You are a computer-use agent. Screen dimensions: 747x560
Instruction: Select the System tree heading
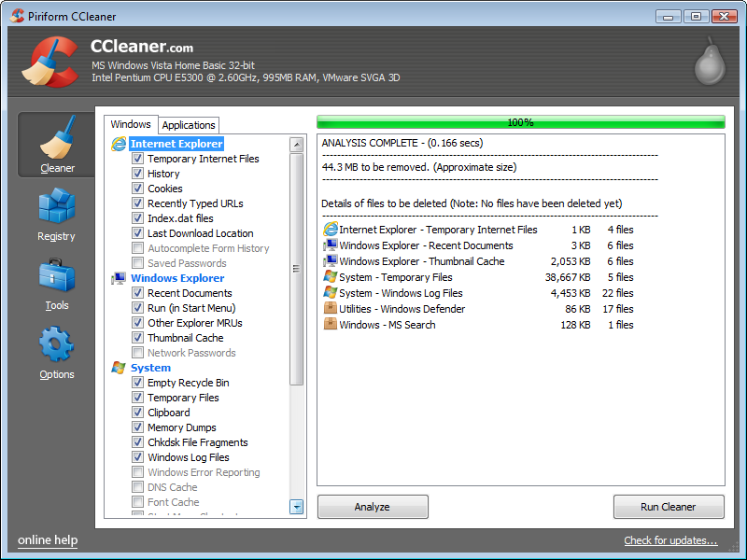(x=150, y=368)
